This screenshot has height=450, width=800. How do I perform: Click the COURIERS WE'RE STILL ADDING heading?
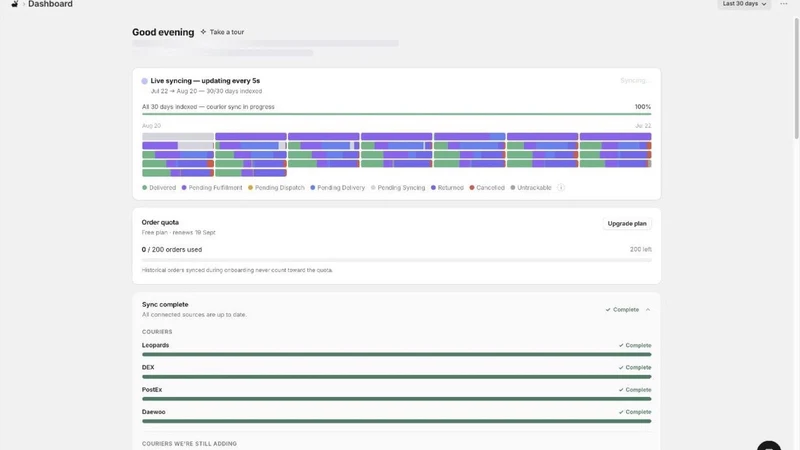[x=189, y=444]
